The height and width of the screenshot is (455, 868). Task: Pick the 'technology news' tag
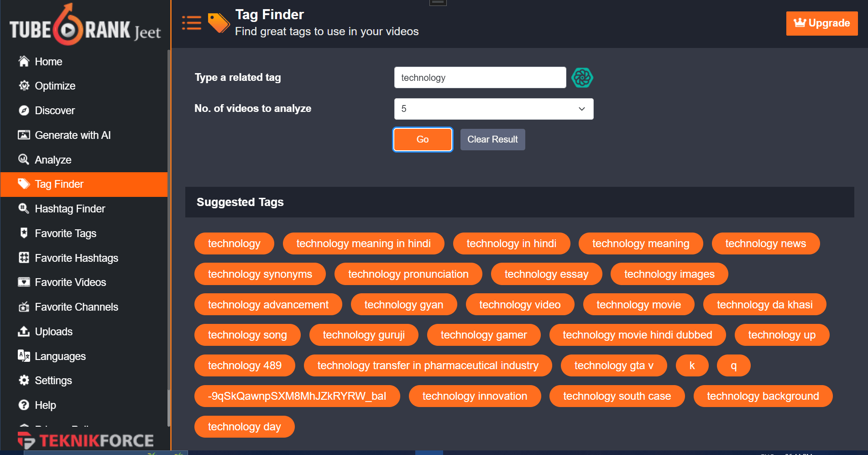pyautogui.click(x=765, y=243)
